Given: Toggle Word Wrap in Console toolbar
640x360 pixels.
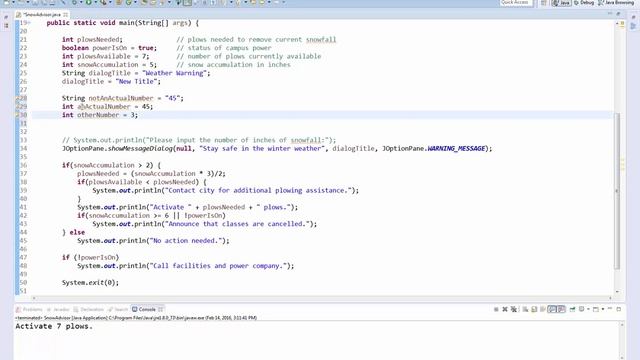Looking at the screenshot, I should (x=542, y=309).
